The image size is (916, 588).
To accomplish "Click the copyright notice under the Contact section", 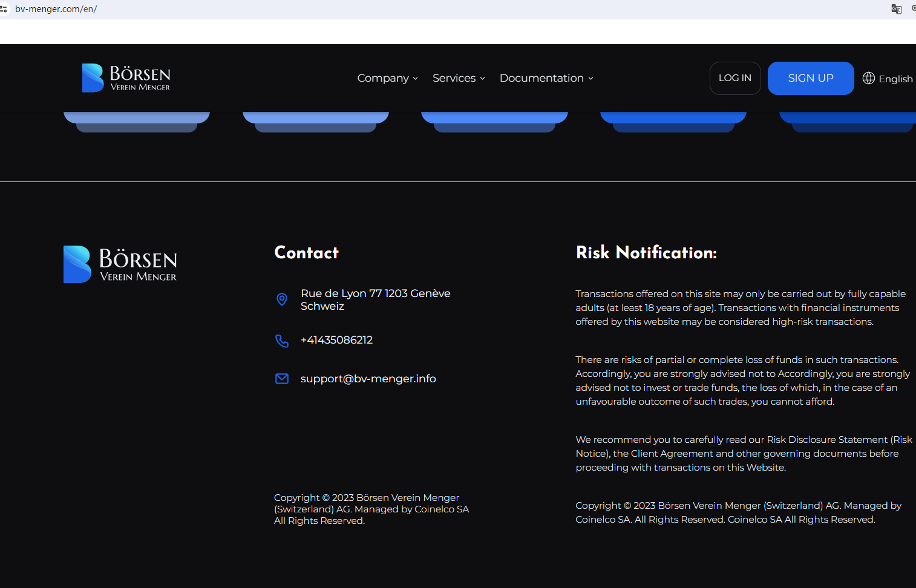I will pyautogui.click(x=371, y=509).
